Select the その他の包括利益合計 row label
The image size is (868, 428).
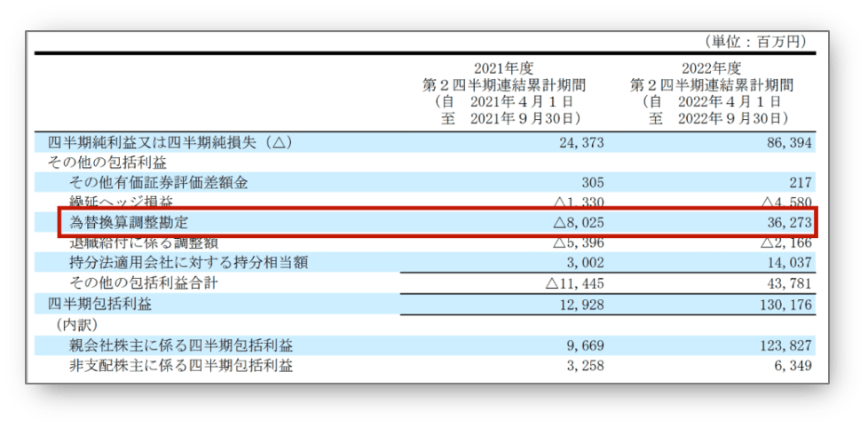(x=144, y=283)
